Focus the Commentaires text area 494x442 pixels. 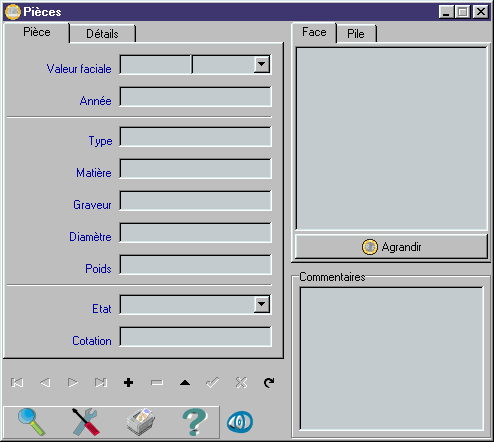click(391, 359)
